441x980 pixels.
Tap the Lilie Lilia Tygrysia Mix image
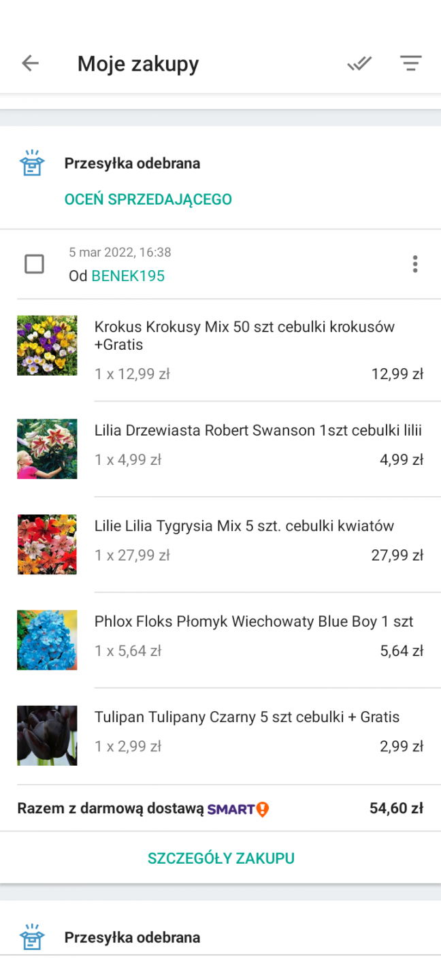tap(47, 544)
